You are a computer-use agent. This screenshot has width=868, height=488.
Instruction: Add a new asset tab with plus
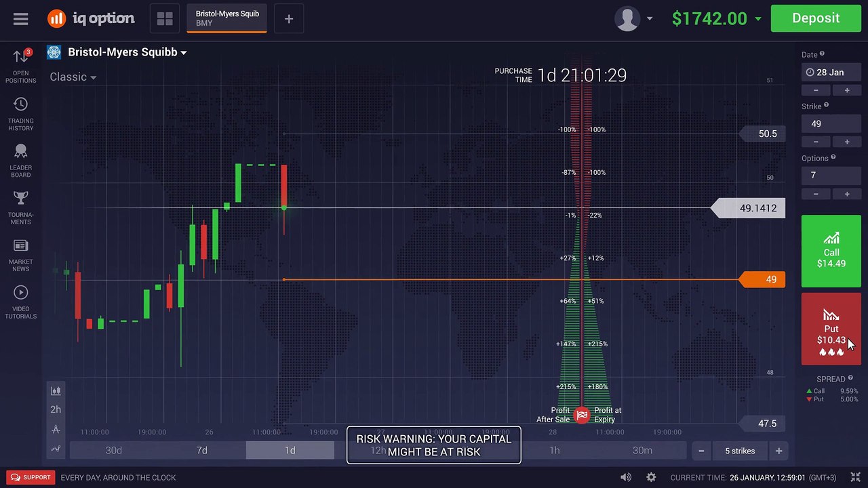click(x=289, y=19)
